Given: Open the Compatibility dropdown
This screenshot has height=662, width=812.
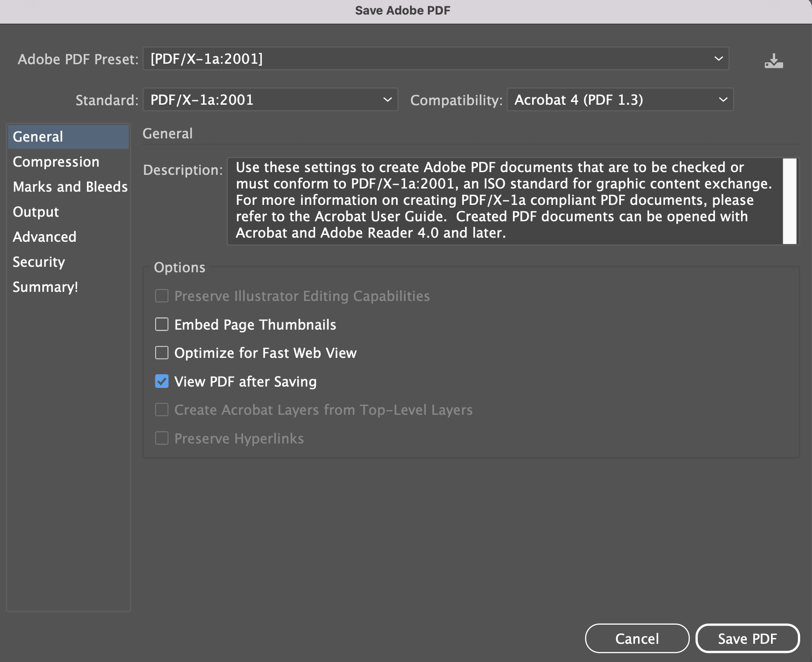Looking at the screenshot, I should 620,100.
